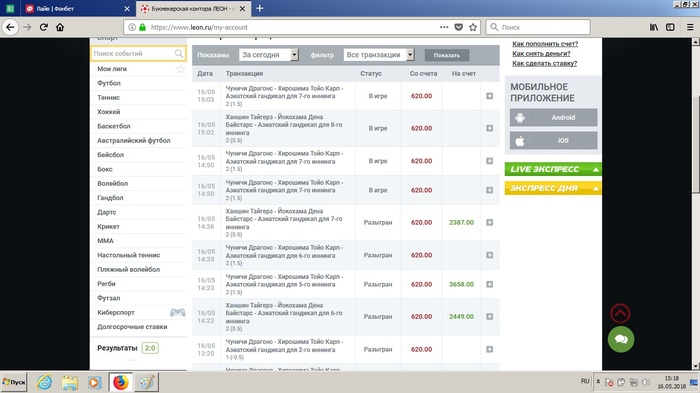
Task: Expand the 14:35 transaction row details
Action: pyautogui.click(x=489, y=255)
